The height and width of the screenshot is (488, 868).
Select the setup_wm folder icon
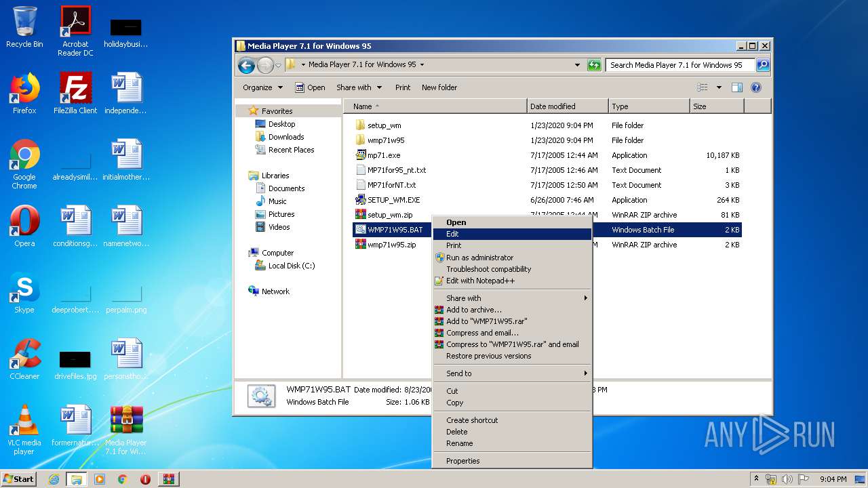click(361, 125)
